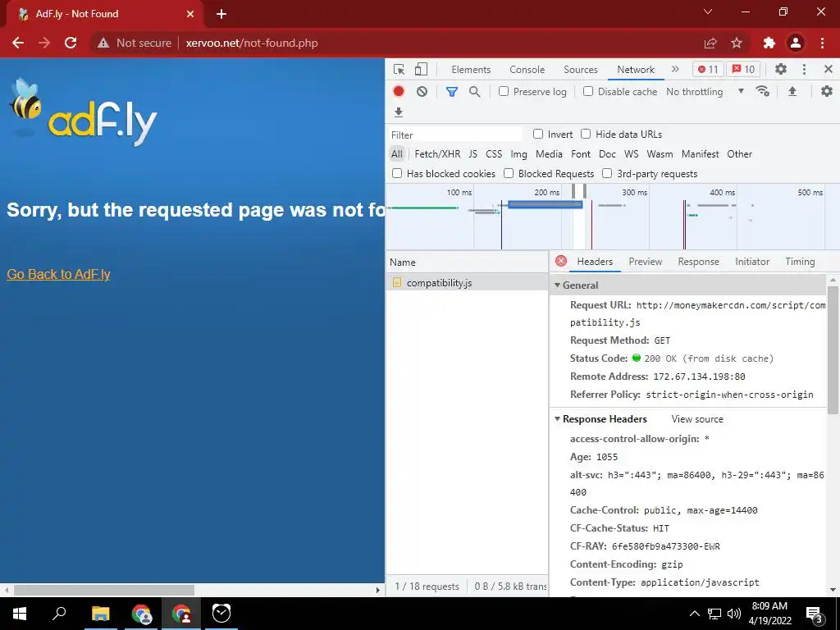
Task: Check Hide data URLs
Action: pos(586,134)
